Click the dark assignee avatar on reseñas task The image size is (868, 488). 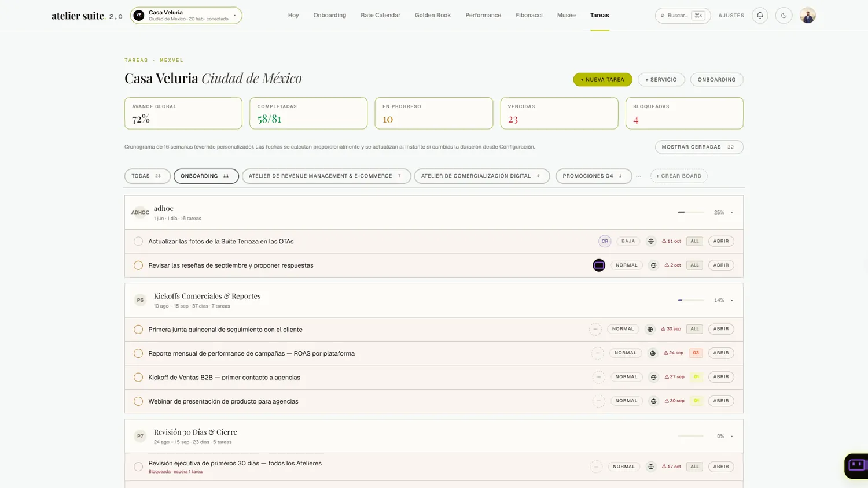[x=599, y=265]
